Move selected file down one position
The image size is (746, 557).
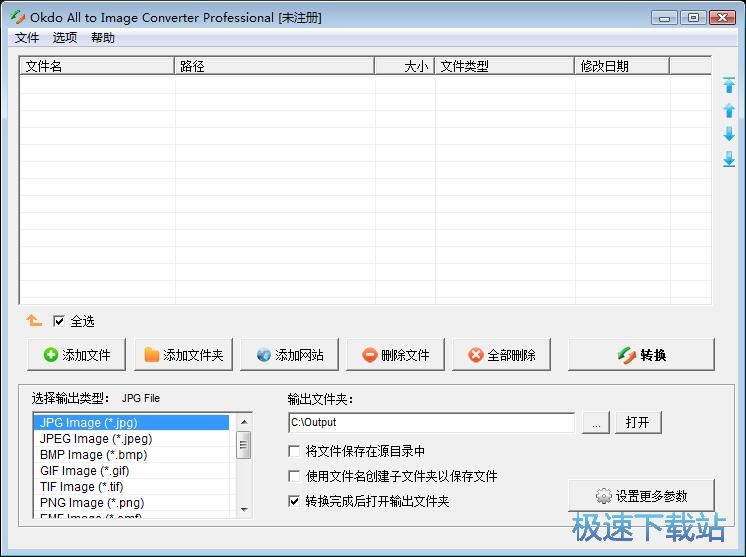[x=729, y=134]
